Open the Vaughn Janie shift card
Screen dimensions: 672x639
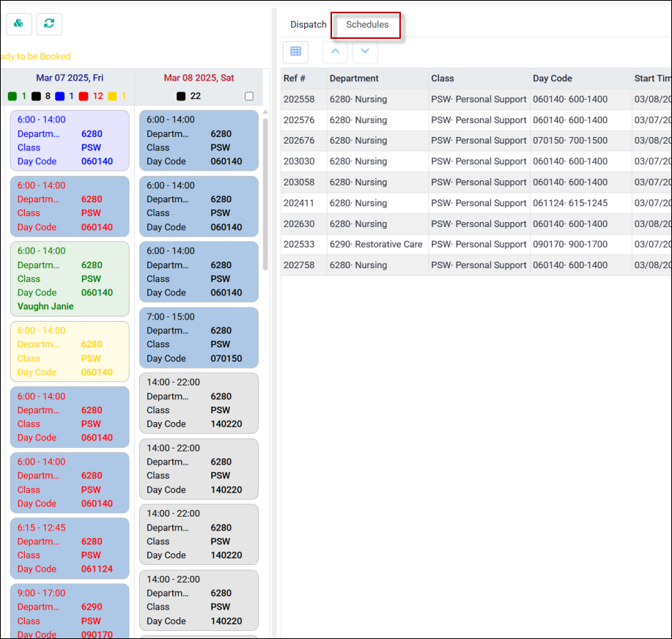[70, 279]
